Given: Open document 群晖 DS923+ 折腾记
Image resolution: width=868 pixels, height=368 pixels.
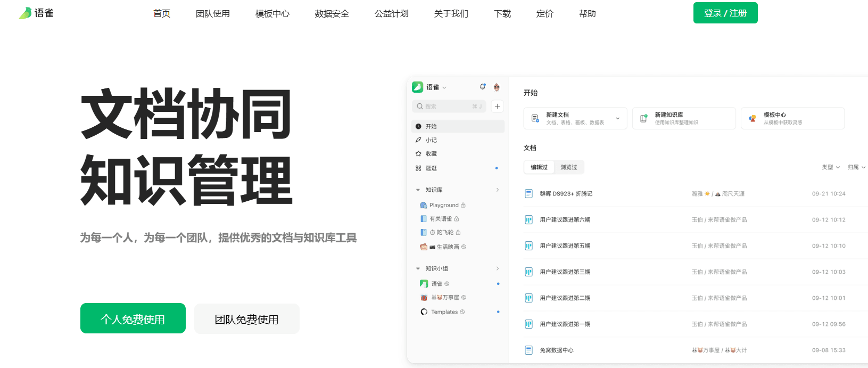Looking at the screenshot, I should [x=566, y=194].
